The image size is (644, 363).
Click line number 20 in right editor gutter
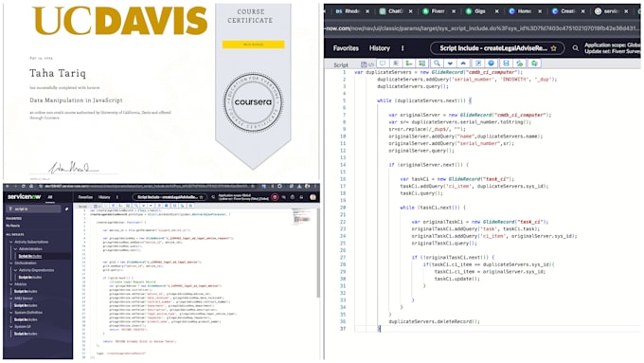coord(343,208)
